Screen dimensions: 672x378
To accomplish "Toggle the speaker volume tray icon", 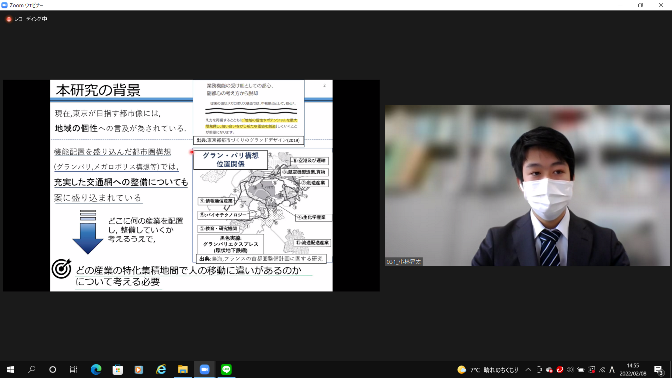I will coord(570,369).
